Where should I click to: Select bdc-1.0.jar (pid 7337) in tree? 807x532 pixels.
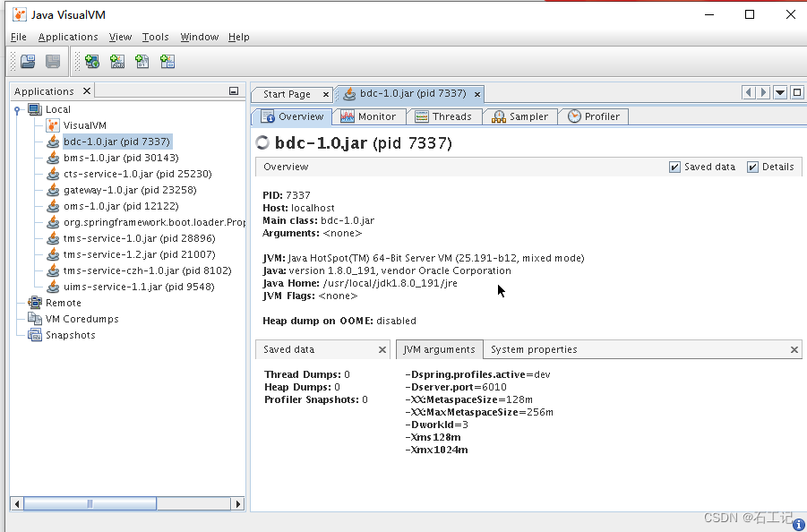116,142
